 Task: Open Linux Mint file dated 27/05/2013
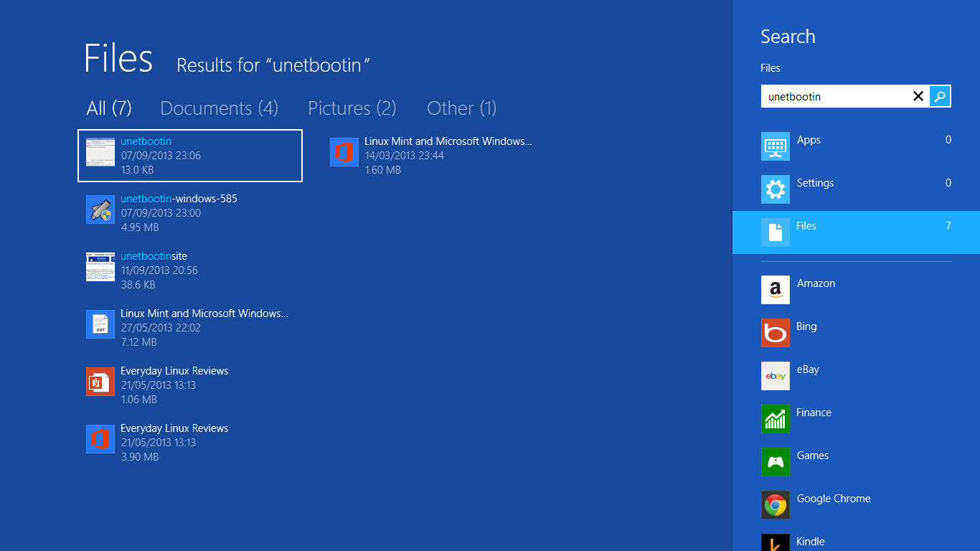coord(204,314)
